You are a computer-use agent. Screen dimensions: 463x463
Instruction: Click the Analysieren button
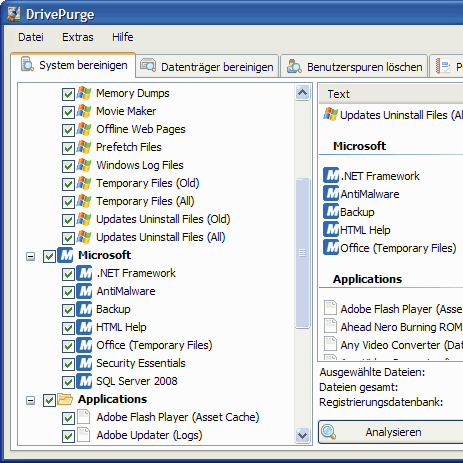pyautogui.click(x=391, y=432)
